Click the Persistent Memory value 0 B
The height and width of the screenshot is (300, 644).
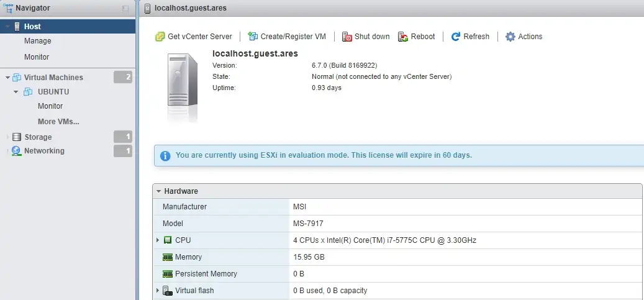299,274
